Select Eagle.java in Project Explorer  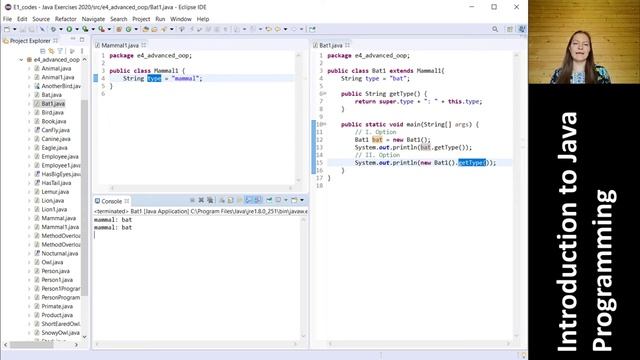pyautogui.click(x=54, y=148)
